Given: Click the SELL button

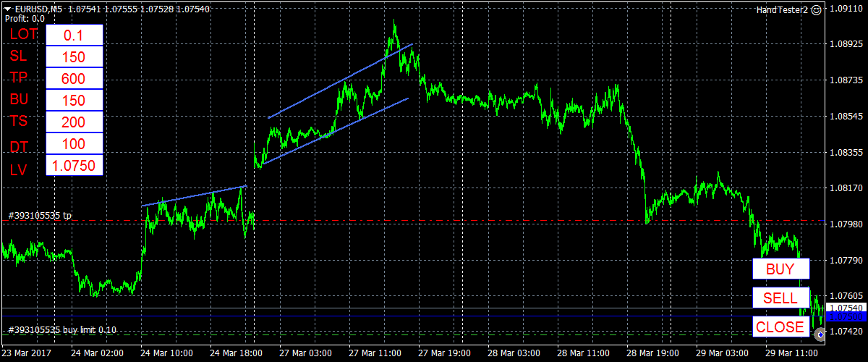Looking at the screenshot, I should click(x=780, y=298).
